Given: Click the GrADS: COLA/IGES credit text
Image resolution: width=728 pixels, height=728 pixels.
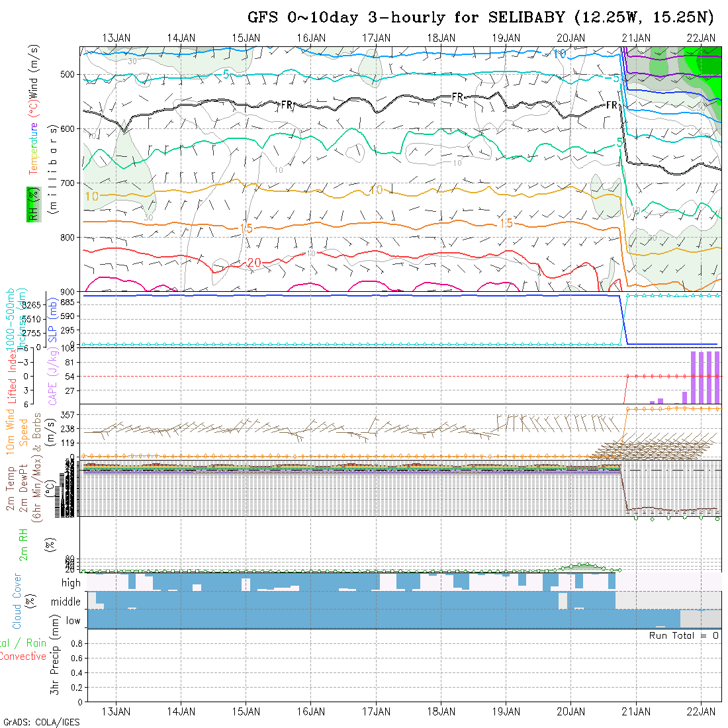Looking at the screenshot, I should click(41, 722).
